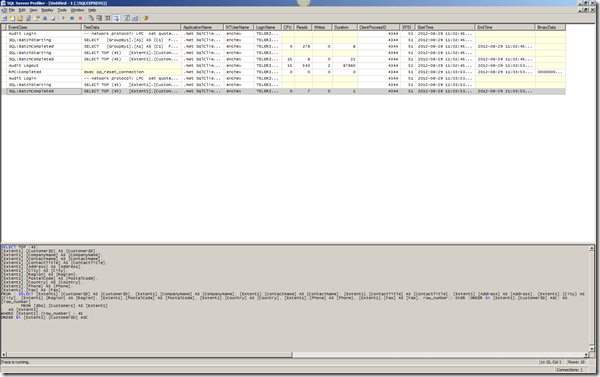This screenshot has height=377, width=600.
Task: Click the New Trace toolbar icon
Action: pyautogui.click(x=4, y=18)
